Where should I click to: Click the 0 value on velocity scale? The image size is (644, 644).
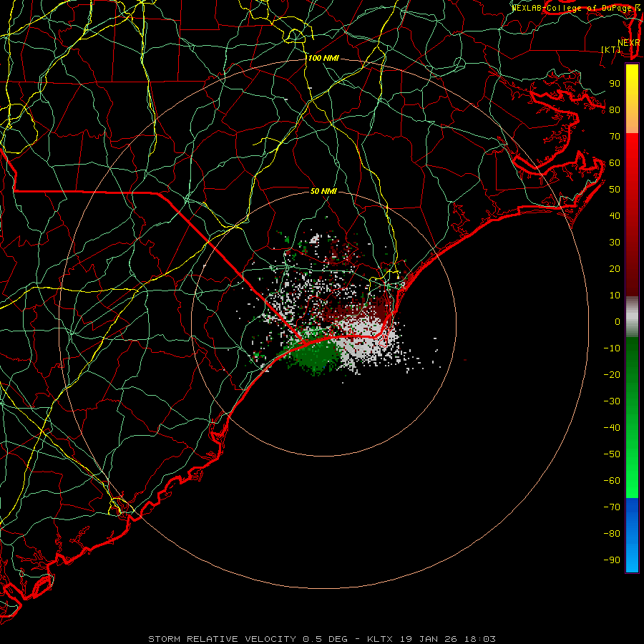(618, 322)
